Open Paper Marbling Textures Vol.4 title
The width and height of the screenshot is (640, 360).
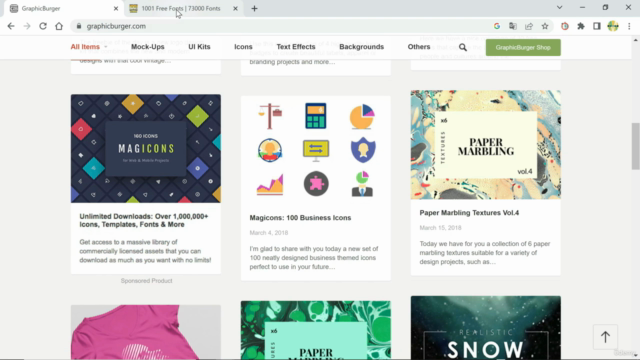[469, 213]
